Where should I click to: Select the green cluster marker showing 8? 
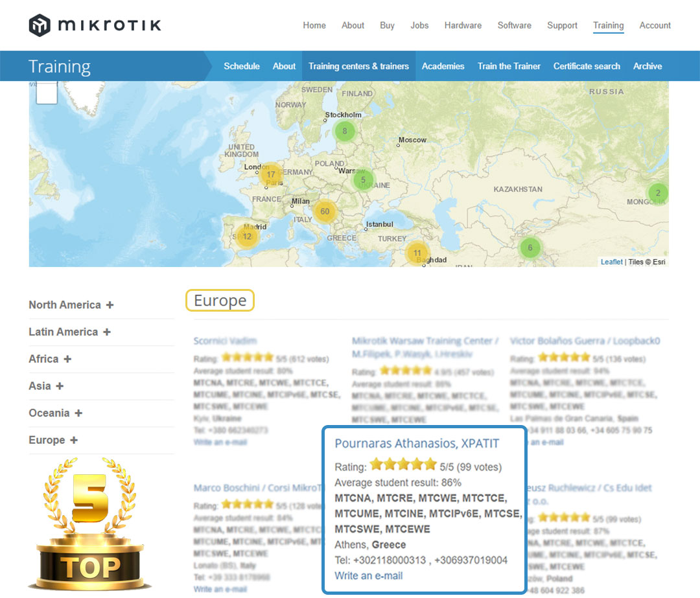345,132
